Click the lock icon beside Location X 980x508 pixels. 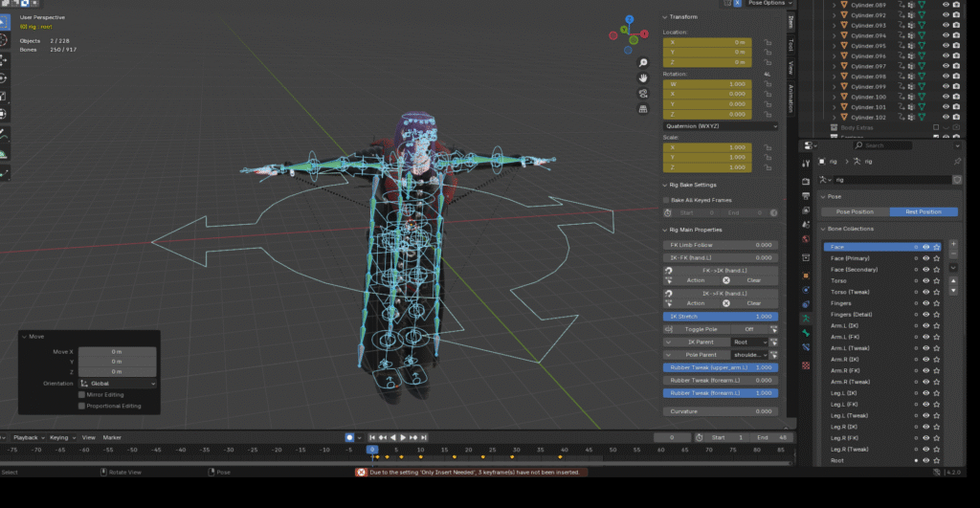tap(768, 42)
